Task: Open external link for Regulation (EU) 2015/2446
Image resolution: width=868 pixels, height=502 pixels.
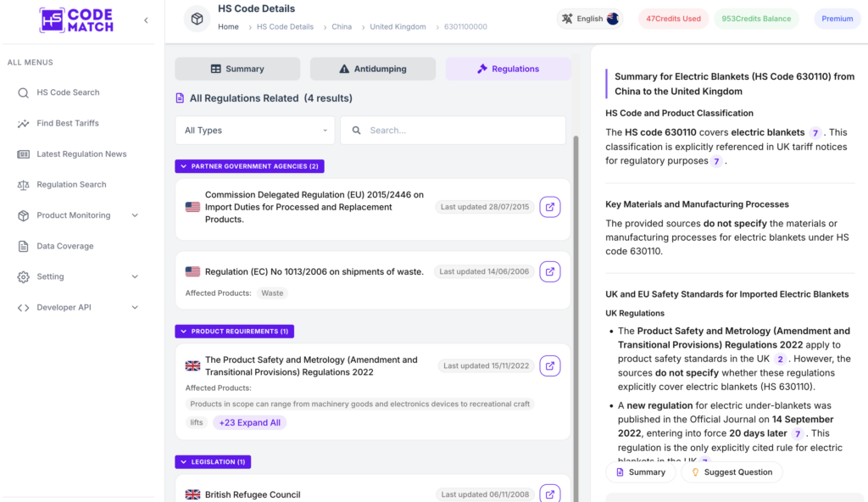Action: 549,207
